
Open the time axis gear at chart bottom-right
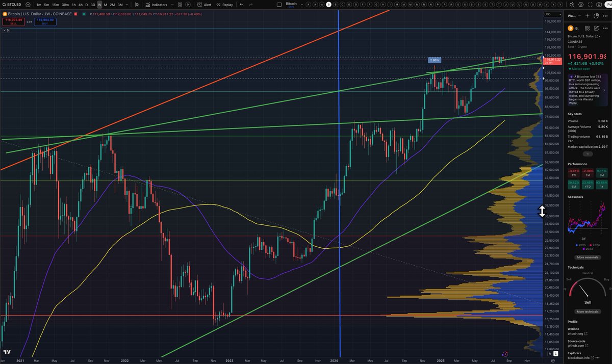[552, 360]
